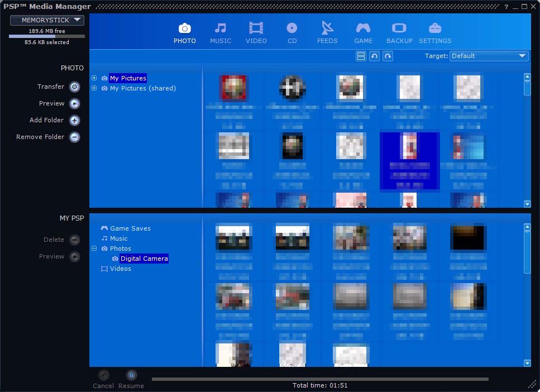Click the down arrow in the MY PSP thumbnails scrollbar
This screenshot has width=540, height=392.
tap(527, 363)
